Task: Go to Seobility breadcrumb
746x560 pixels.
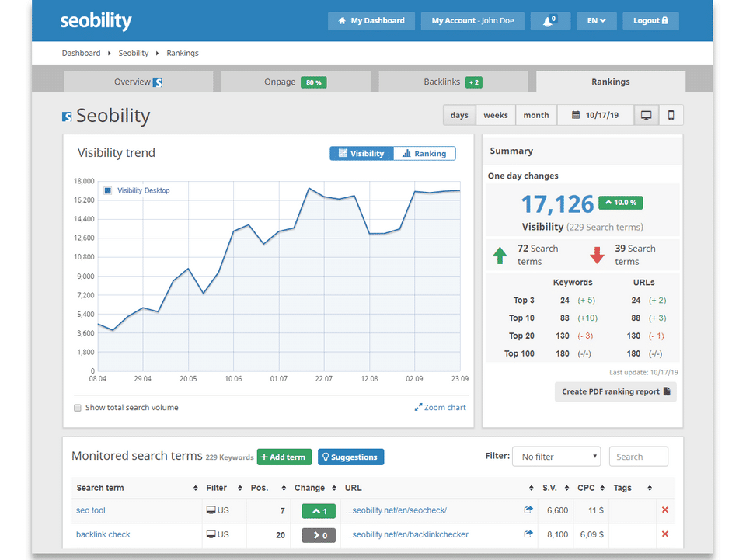Action: point(134,53)
